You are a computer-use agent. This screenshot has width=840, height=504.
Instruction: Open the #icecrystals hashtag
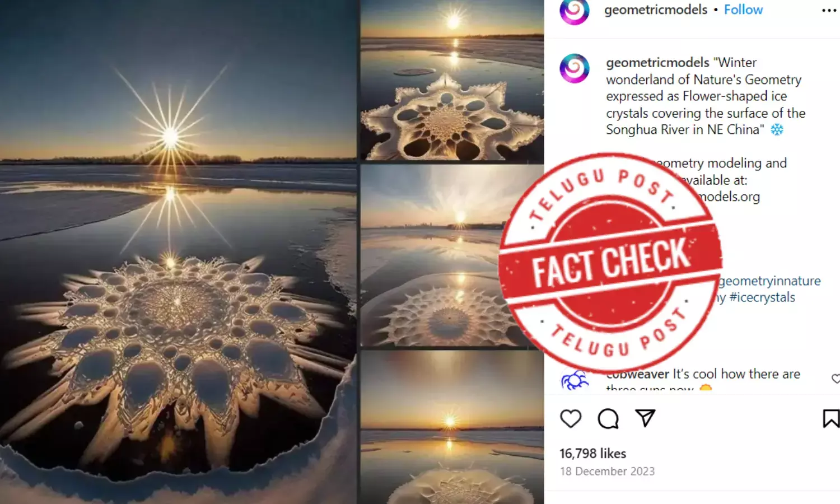coord(762,297)
